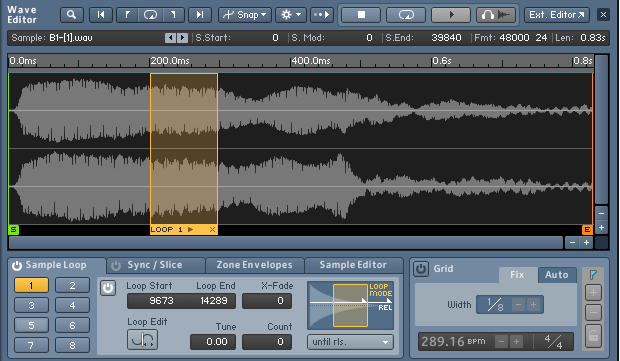620x361 pixels.
Task: Click the Loop Mode display graphic
Action: point(350,305)
